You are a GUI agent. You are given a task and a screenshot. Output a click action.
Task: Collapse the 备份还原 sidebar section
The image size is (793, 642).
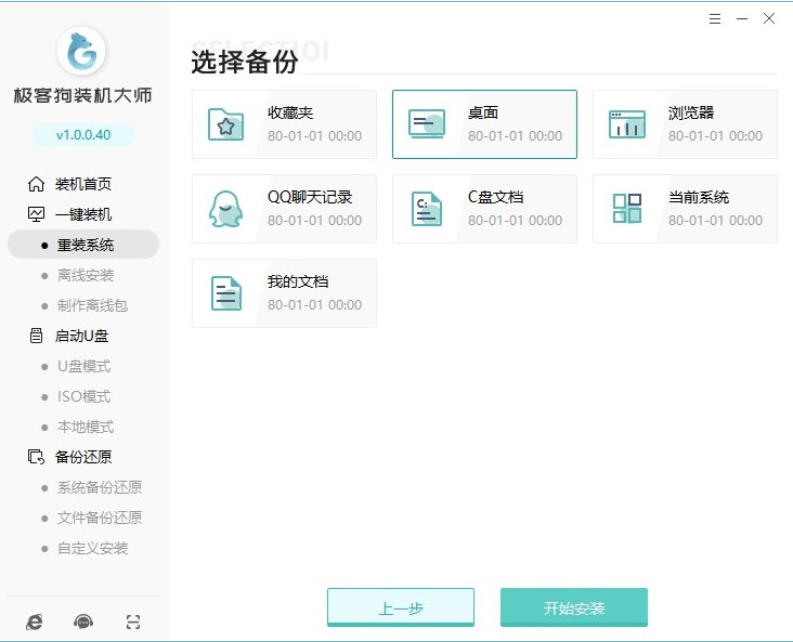click(x=83, y=457)
